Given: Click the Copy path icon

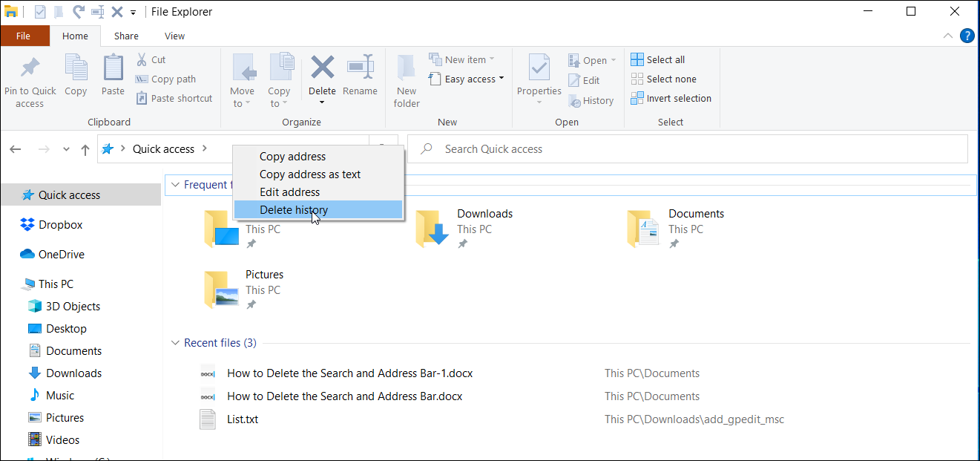Looking at the screenshot, I should click(x=142, y=79).
